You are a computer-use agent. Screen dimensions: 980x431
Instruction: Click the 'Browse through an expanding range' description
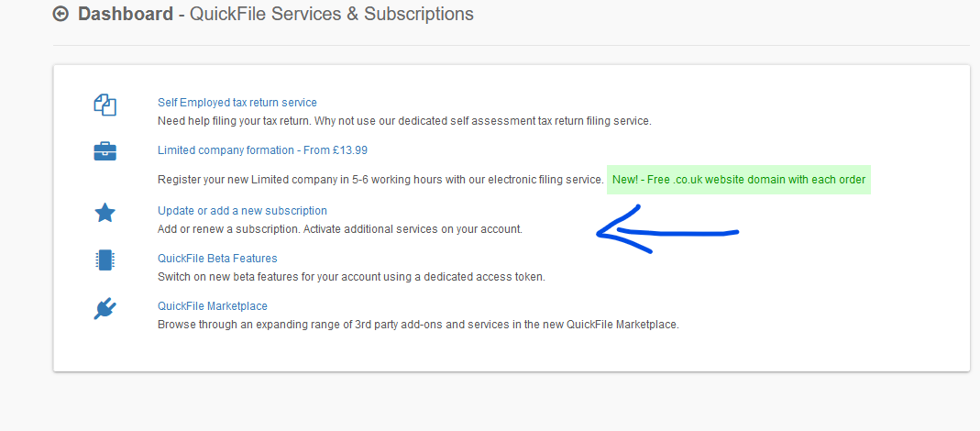point(418,325)
